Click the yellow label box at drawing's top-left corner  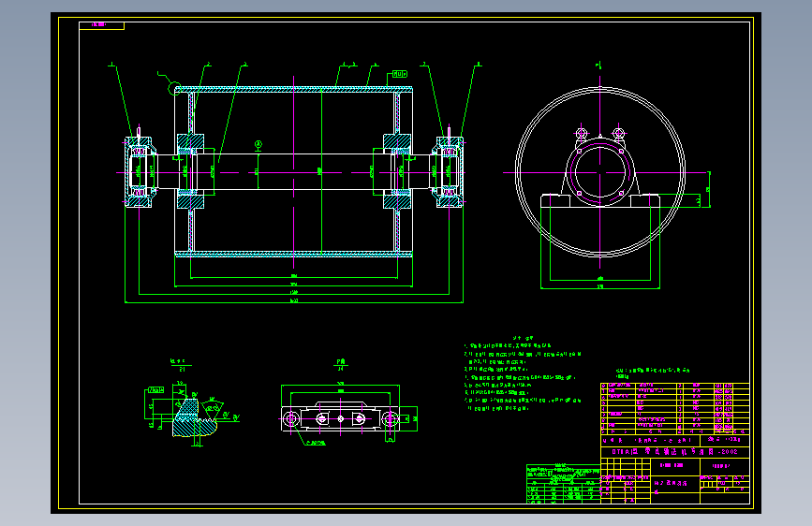(101, 25)
